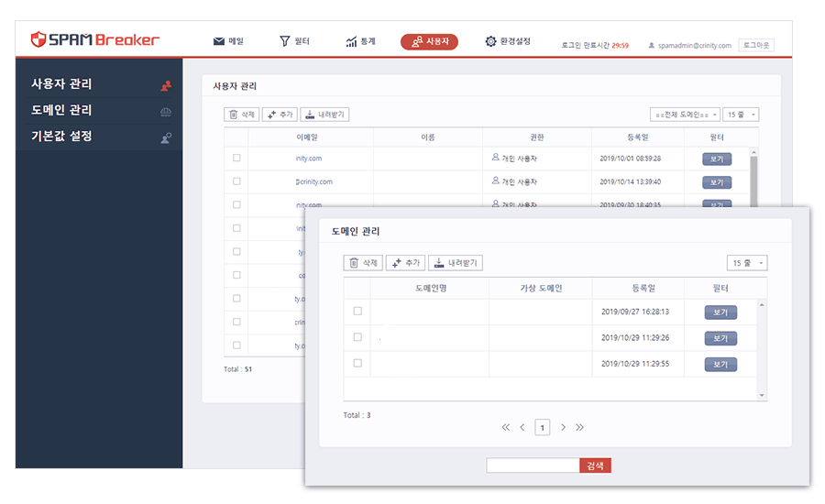Click the 로그아웃 logout button
The width and height of the screenshot is (825, 504).
756,45
